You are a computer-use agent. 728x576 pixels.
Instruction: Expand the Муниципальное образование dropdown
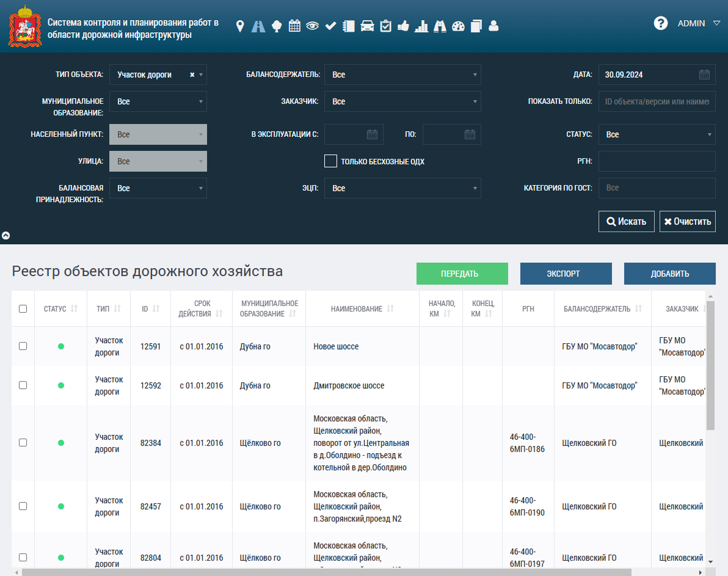pos(158,101)
